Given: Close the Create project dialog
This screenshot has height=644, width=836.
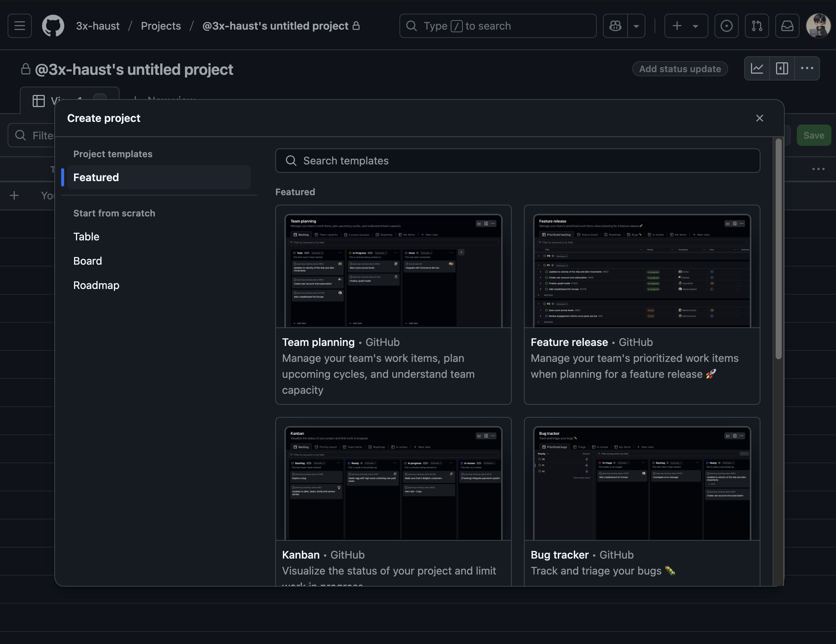Looking at the screenshot, I should click(759, 118).
